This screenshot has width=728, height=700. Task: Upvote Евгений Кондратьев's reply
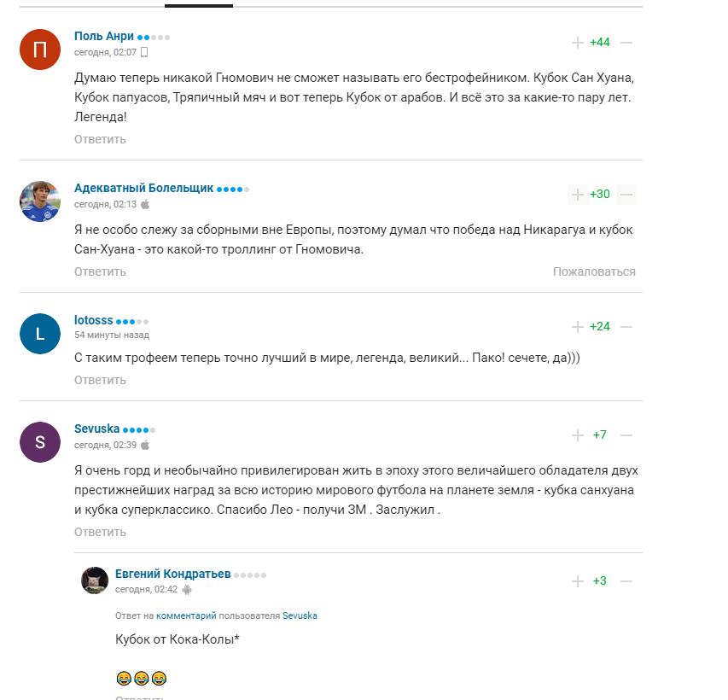click(x=578, y=581)
